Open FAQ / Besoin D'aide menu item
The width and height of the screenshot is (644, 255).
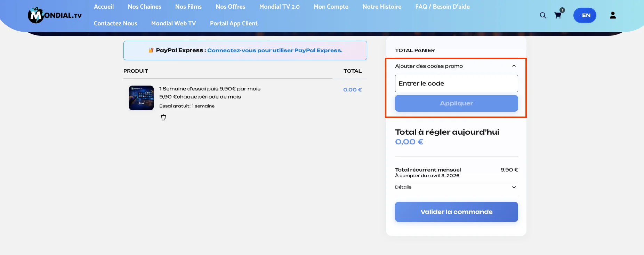[442, 7]
